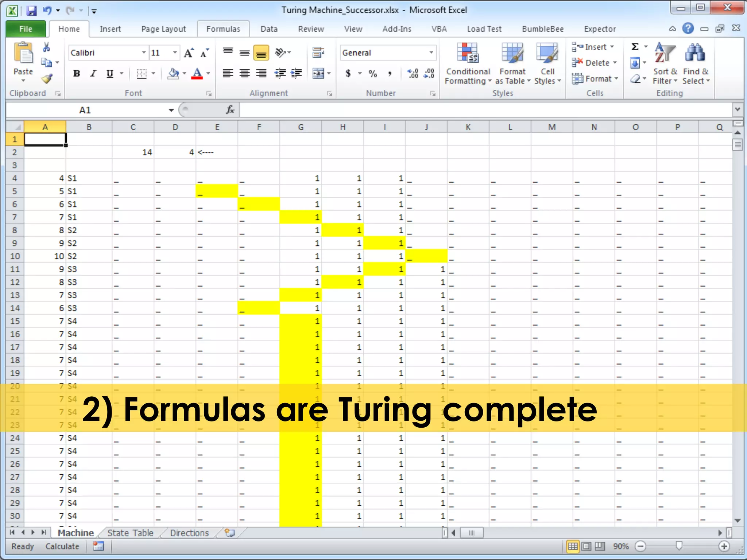Click the Insert Function fx icon

[230, 110]
